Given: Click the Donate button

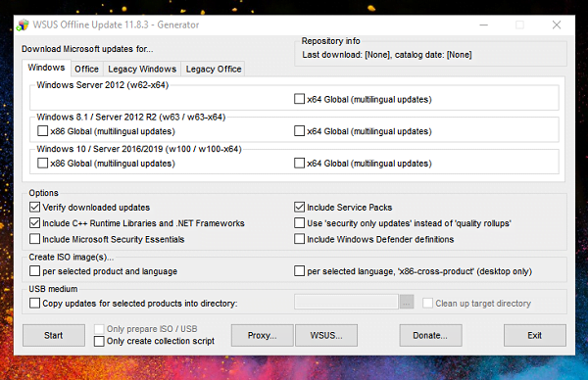Looking at the screenshot, I should 430,335.
